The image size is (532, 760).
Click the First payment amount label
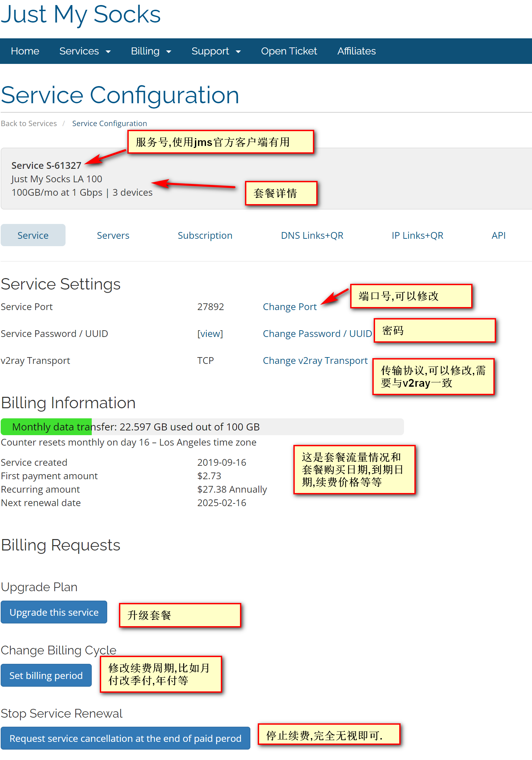[x=49, y=476]
